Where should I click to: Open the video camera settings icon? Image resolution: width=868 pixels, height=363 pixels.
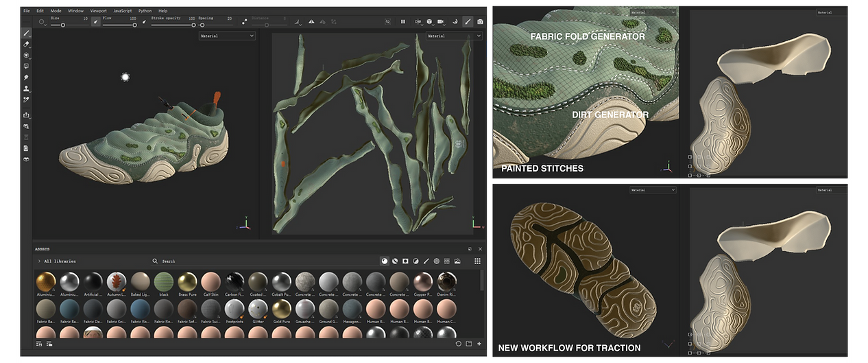(440, 22)
